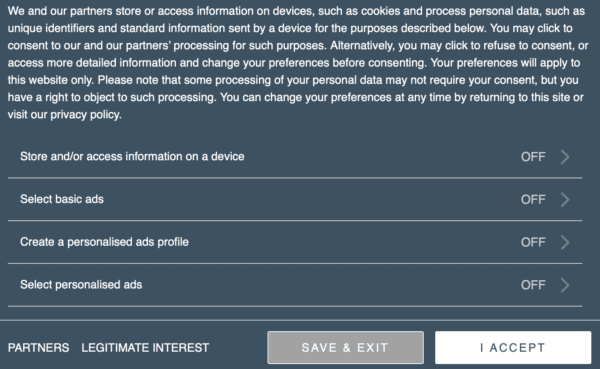
Task: Toggle the OFF status for basic ads
Action: 533,199
